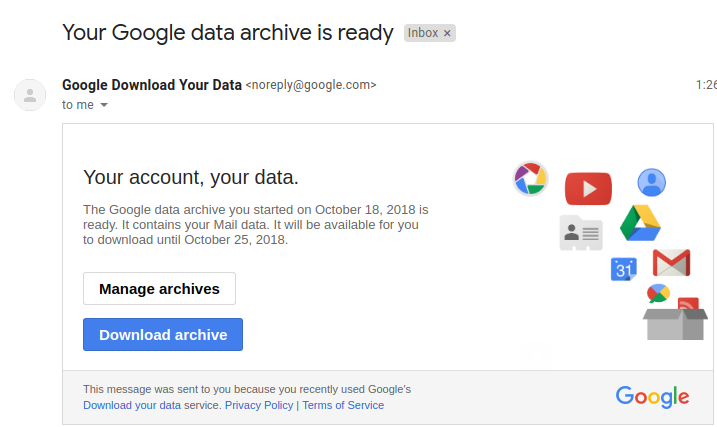The image size is (717, 427).
Task: Click the sender name Google Download Your Data
Action: coord(151,85)
